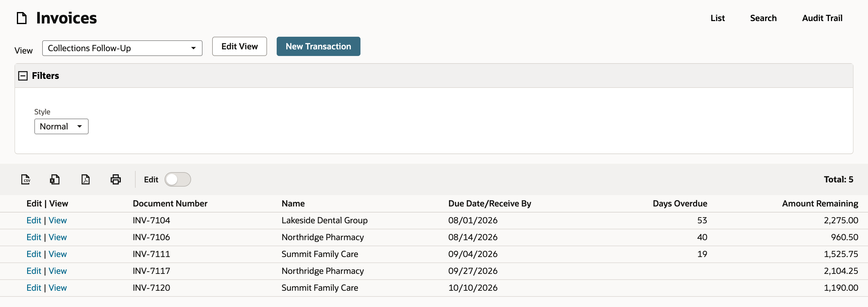Click the Edit View button
Image resolution: width=868 pixels, height=307 pixels.
[239, 46]
